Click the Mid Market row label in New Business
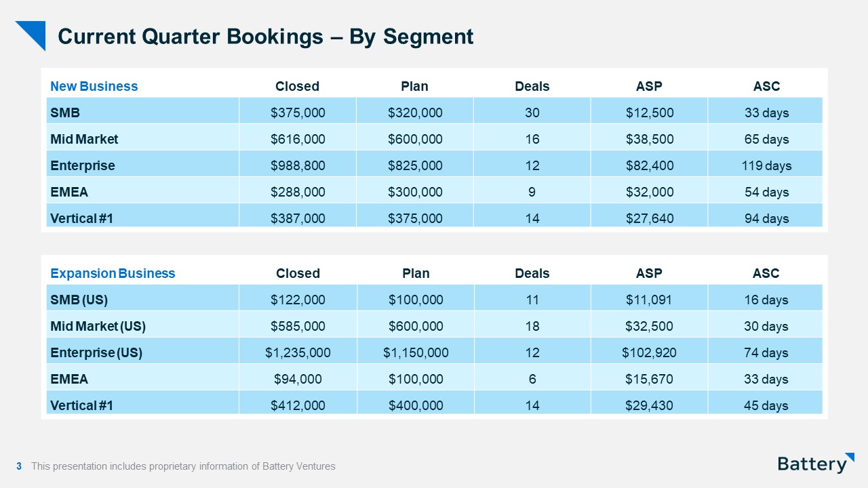Image resolution: width=868 pixels, height=488 pixels. pyautogui.click(x=84, y=139)
